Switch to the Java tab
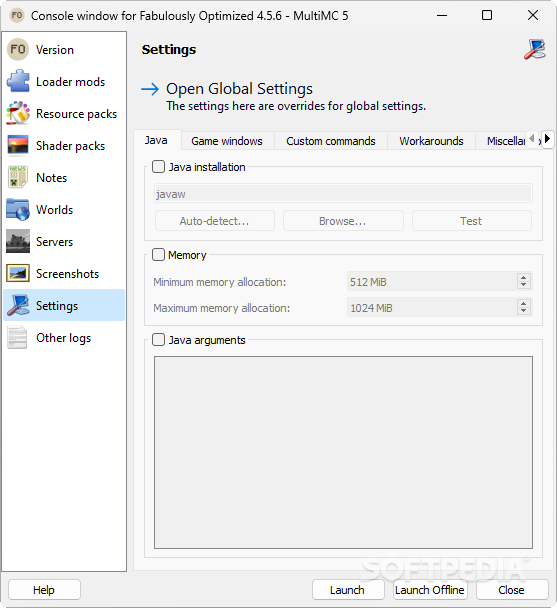The image size is (557, 608). pyautogui.click(x=156, y=140)
